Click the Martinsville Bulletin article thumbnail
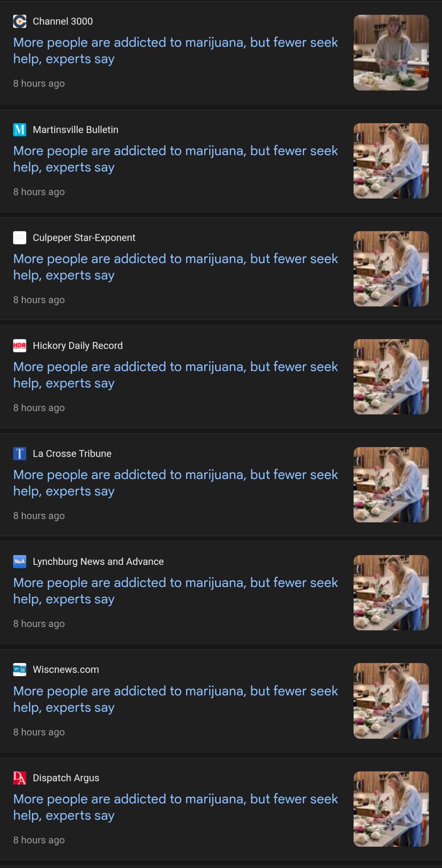The width and height of the screenshot is (442, 868). coord(391,161)
